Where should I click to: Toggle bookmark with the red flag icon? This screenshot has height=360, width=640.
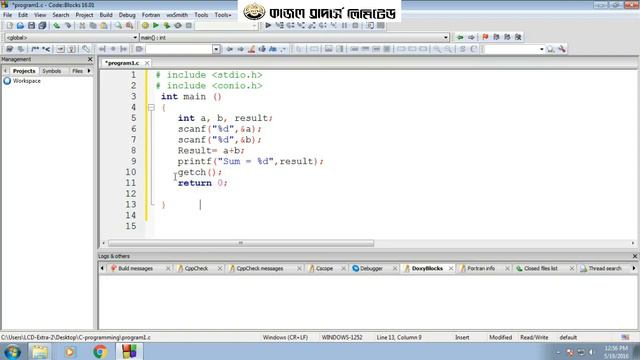485,37
